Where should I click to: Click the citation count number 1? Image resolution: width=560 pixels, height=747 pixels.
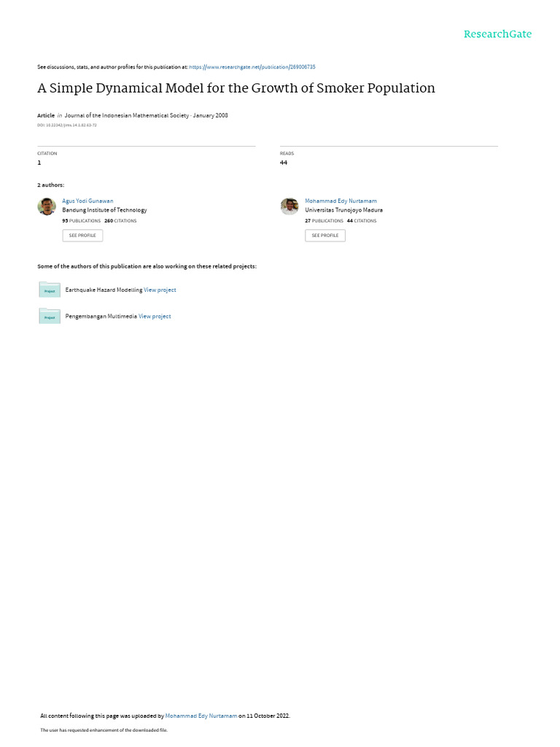tap(39, 163)
